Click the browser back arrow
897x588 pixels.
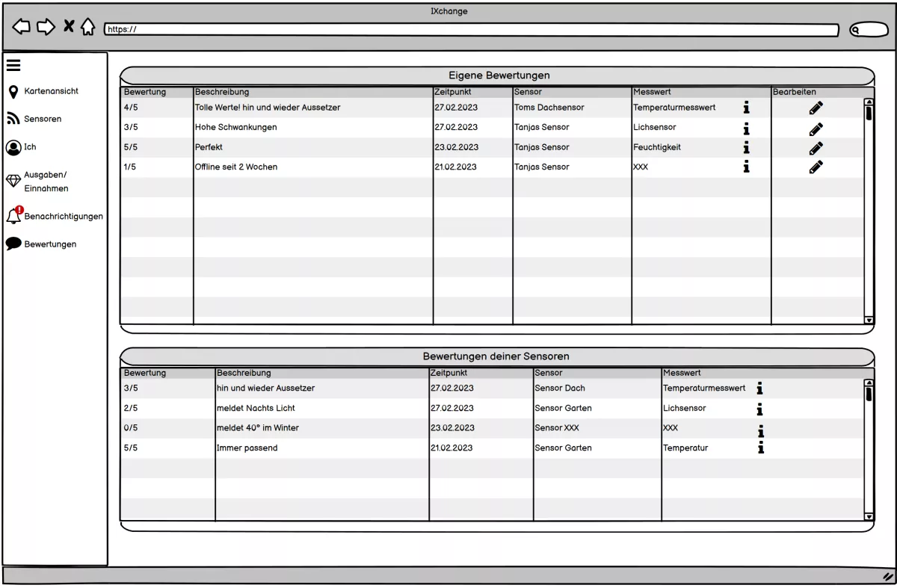[22, 27]
